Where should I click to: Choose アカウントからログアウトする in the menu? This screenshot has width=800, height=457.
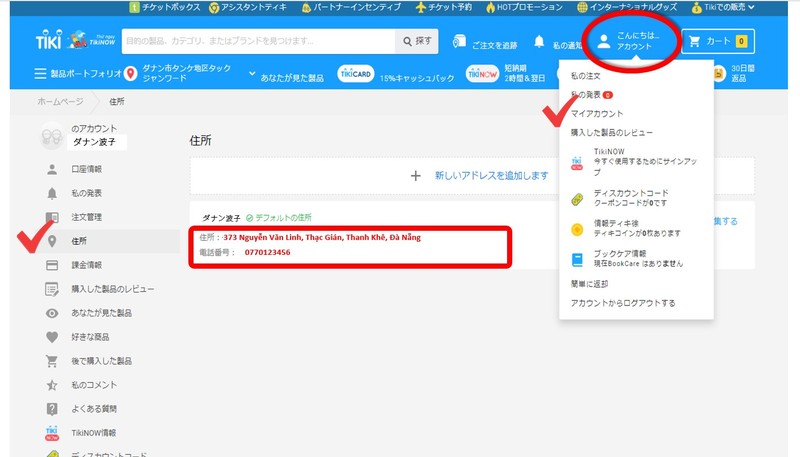pyautogui.click(x=622, y=303)
